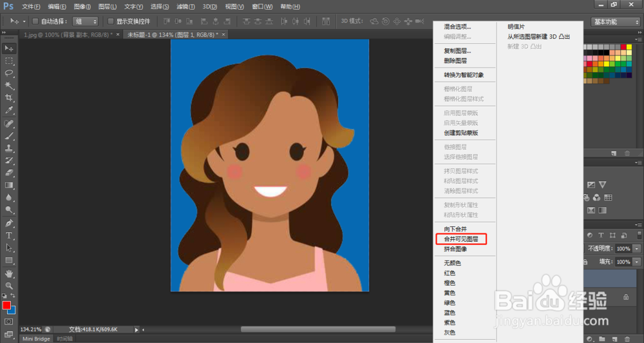
Task: Open the 文件(F) menu
Action: 31,6
